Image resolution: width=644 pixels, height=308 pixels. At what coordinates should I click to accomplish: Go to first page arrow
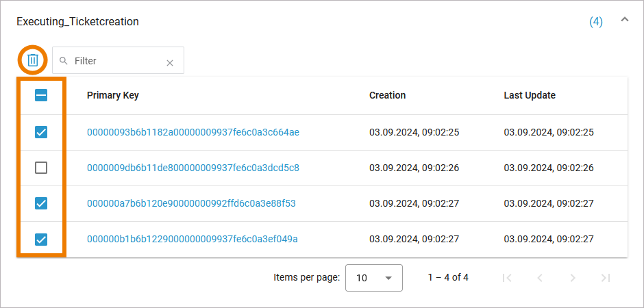tap(507, 278)
